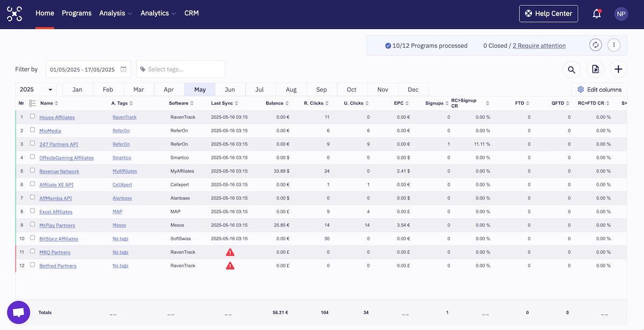The height and width of the screenshot is (330, 644).
Task: Open the chat widget icon
Action: (18, 312)
